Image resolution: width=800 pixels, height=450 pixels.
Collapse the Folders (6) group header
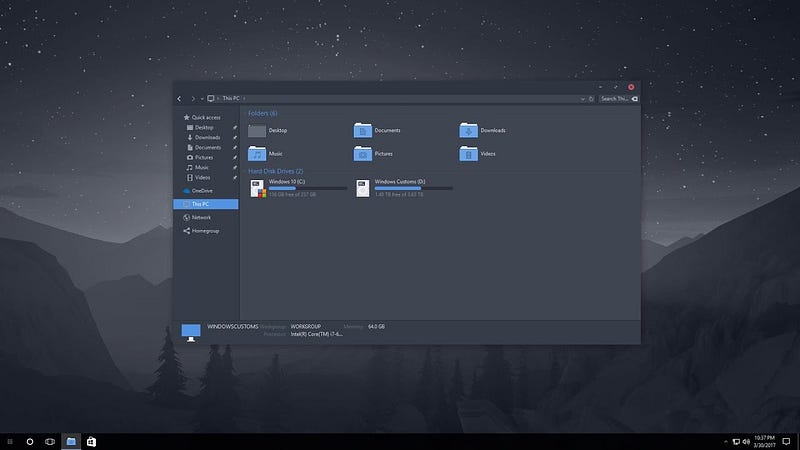pos(262,113)
